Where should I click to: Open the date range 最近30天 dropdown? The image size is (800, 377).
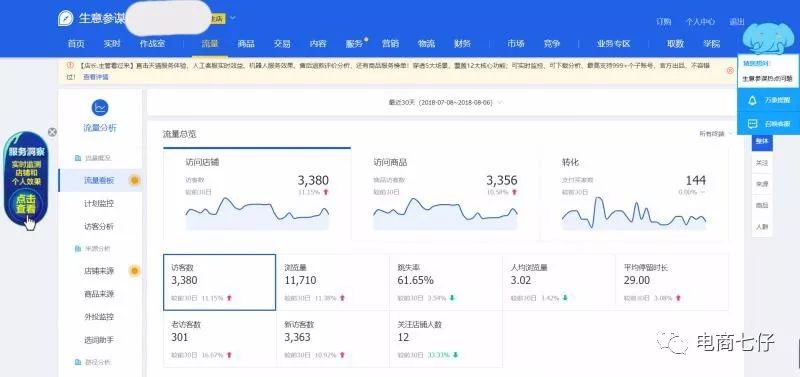pos(445,103)
